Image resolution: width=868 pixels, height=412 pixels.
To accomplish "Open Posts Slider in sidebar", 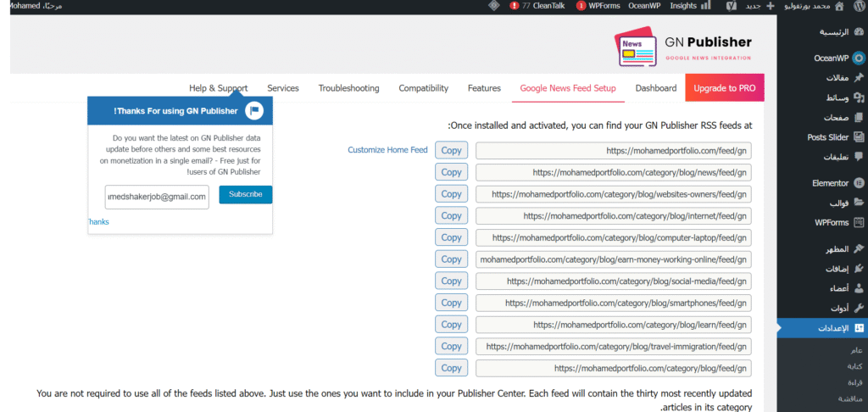I will pos(837,137).
